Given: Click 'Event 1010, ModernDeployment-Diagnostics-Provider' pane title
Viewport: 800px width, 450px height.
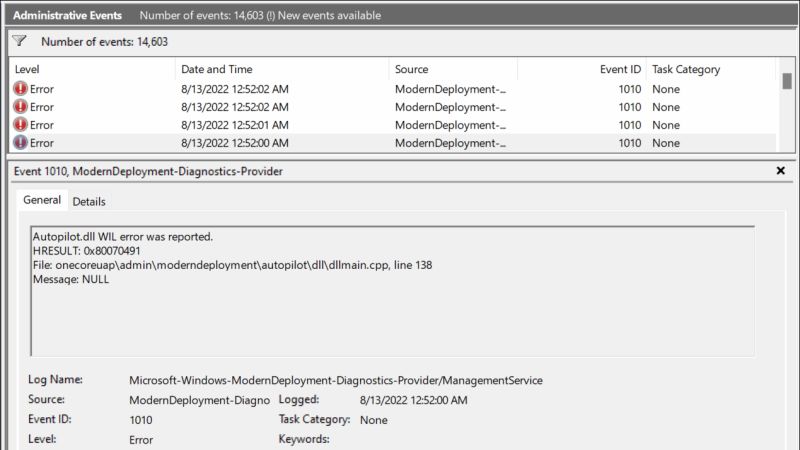Looking at the screenshot, I should tap(148, 171).
